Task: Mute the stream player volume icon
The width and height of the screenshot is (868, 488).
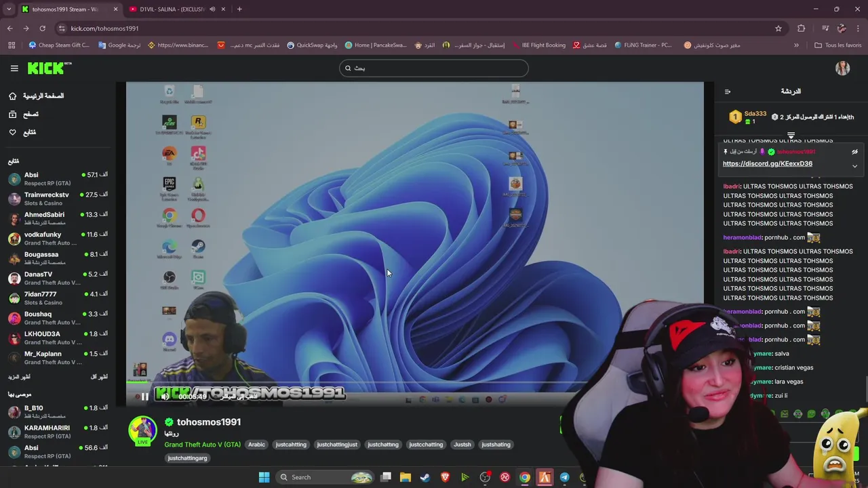Action: point(165,396)
